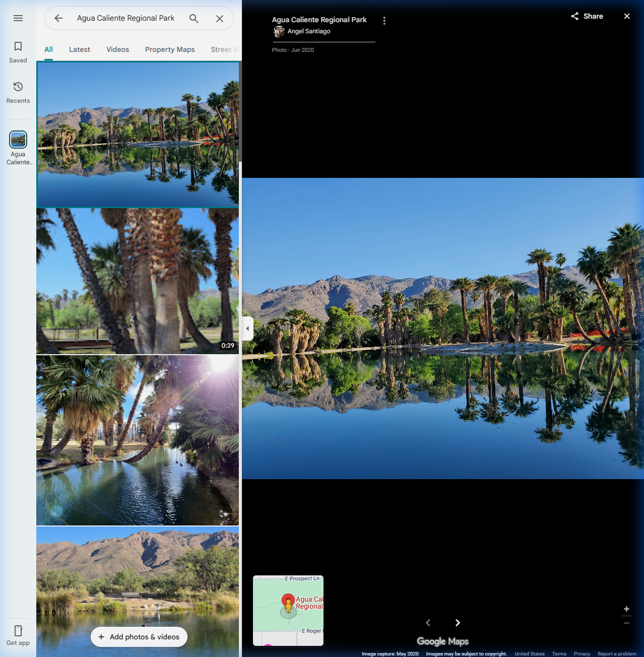The height and width of the screenshot is (657, 644).
Task: Play the 0:29 palm trunk video thumbnail
Action: click(x=137, y=281)
